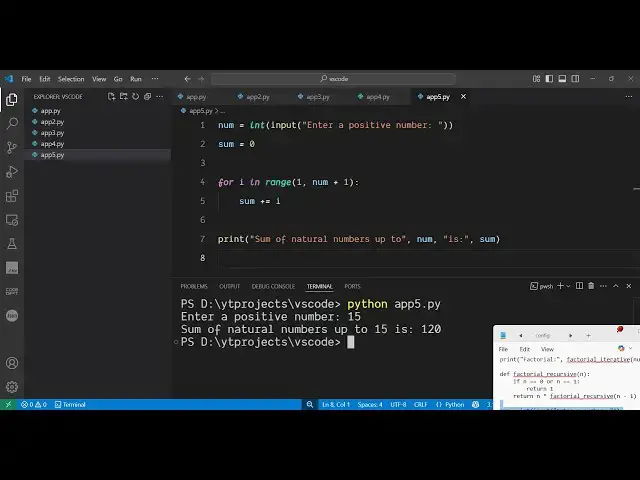
Task: Open Run and Debug view
Action: (x=12, y=171)
